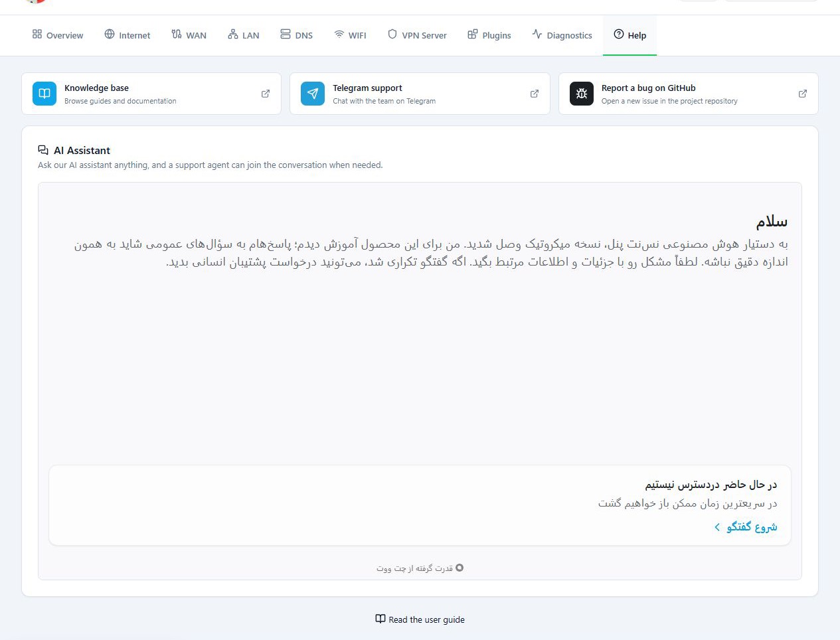840x640 pixels.
Task: Click the blue Knowledge base book icon
Action: (x=44, y=94)
